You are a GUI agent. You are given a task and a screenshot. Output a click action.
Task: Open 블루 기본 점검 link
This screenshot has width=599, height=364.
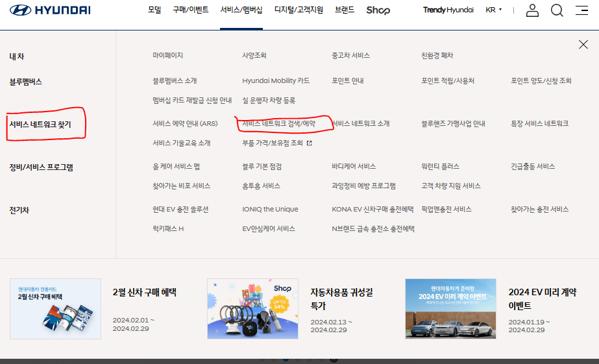tap(262, 166)
